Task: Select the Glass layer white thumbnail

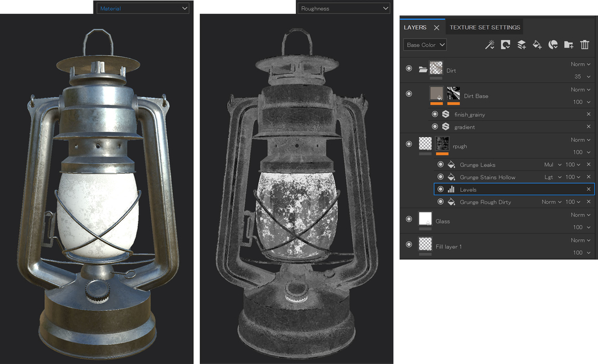Action: coord(425,219)
